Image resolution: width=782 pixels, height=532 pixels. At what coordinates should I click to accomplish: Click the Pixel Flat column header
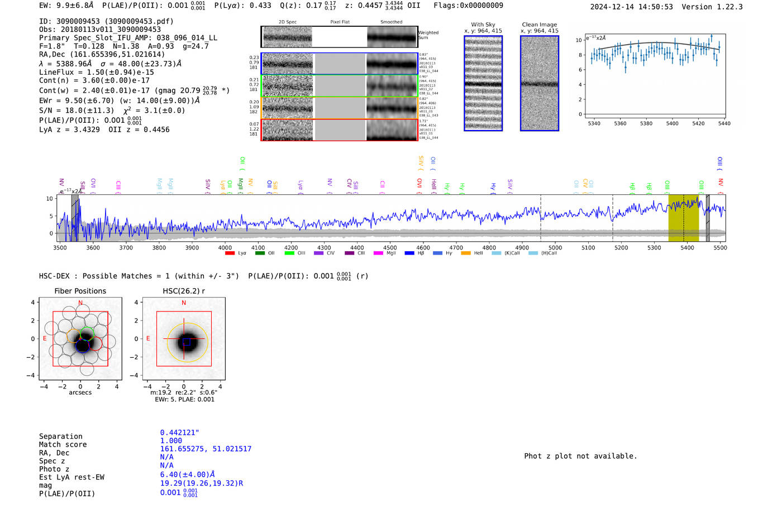pyautogui.click(x=340, y=22)
